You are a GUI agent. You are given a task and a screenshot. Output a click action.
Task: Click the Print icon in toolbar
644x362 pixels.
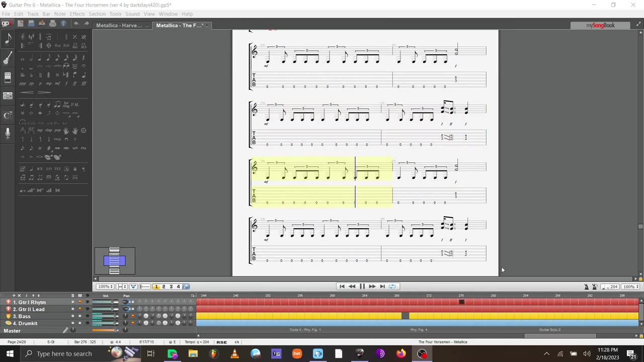tap(52, 24)
